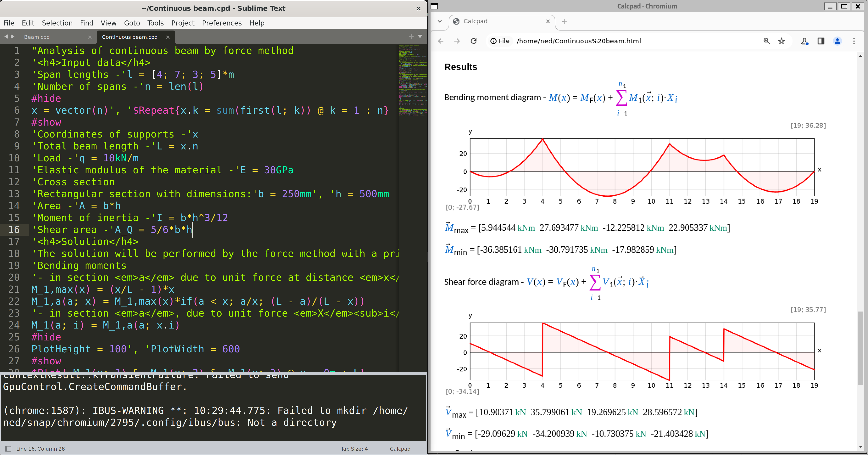Open Chrome Labs experiments flask icon
The width and height of the screenshot is (868, 455).
(x=804, y=41)
